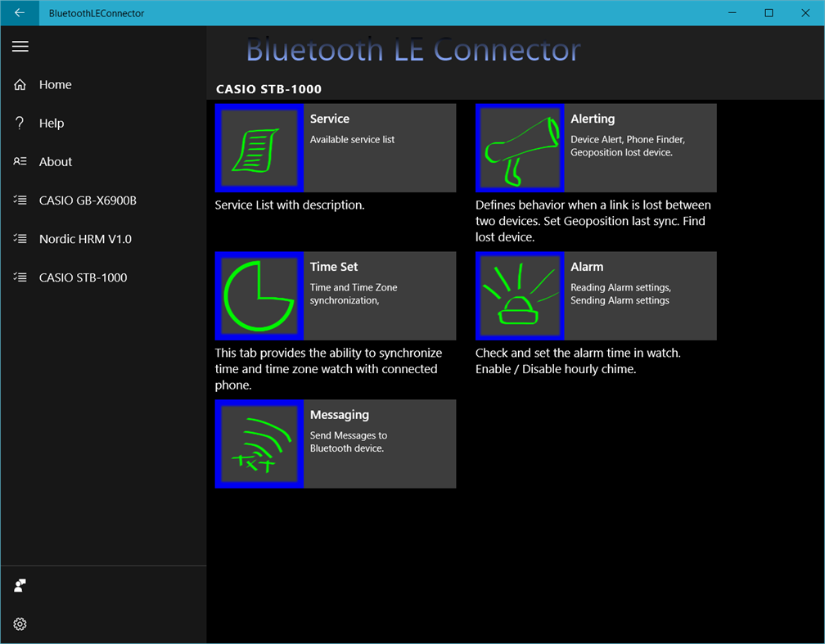This screenshot has width=825, height=644.
Task: Open Alerting via the megaphone icon
Action: [x=519, y=147]
